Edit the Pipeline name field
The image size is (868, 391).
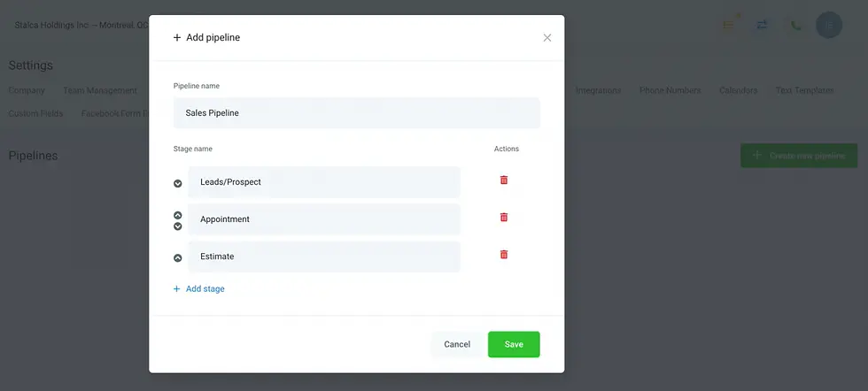(x=356, y=113)
